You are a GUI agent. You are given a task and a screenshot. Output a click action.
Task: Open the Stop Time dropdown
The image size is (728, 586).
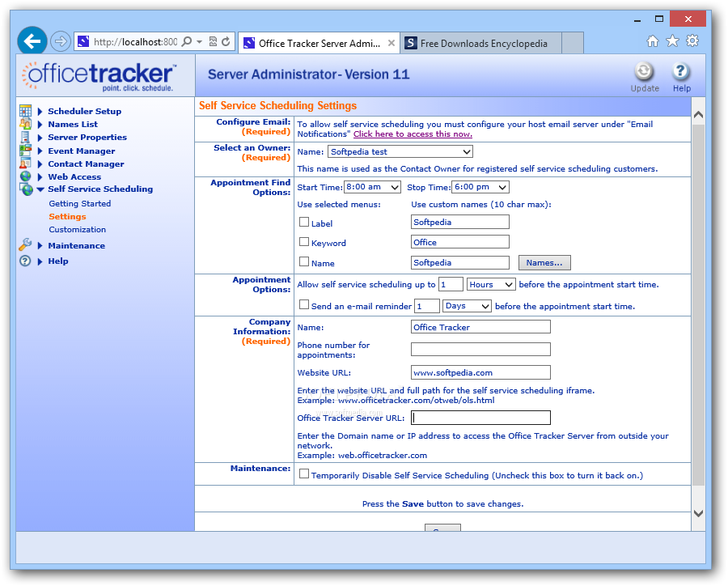(x=480, y=187)
